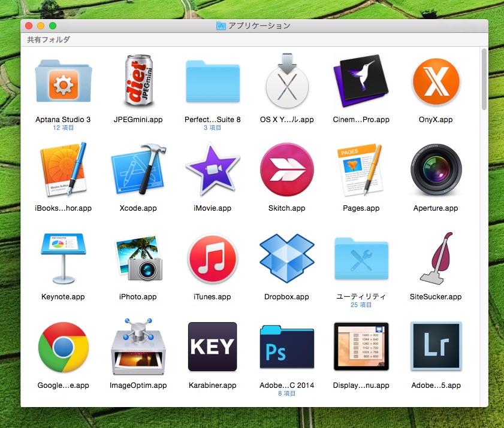Click the 'iPhoto.app' file name

tap(138, 297)
